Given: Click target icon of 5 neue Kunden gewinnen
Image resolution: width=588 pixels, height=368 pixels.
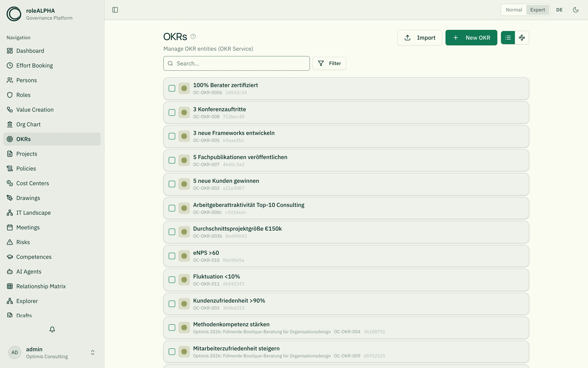Looking at the screenshot, I should [x=184, y=184].
